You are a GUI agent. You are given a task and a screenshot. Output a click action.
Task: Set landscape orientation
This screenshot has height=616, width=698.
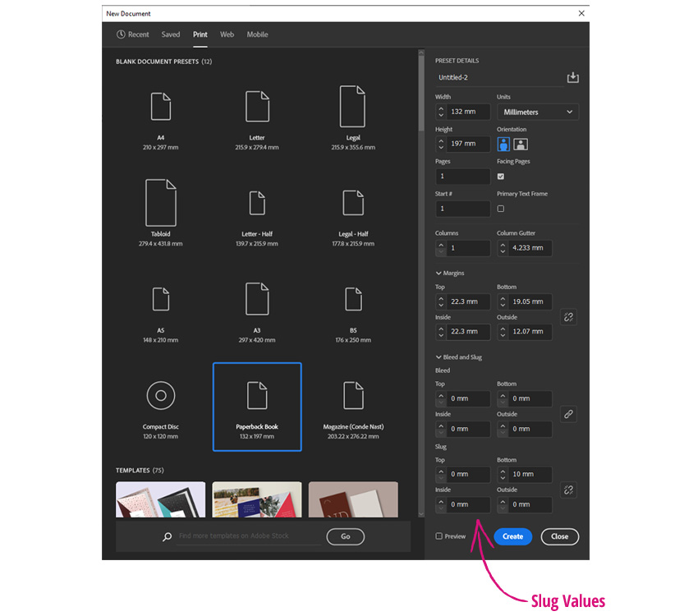tap(521, 145)
